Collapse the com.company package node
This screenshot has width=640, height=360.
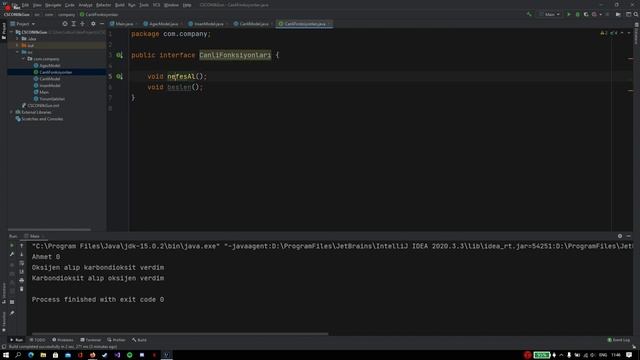click(x=23, y=59)
